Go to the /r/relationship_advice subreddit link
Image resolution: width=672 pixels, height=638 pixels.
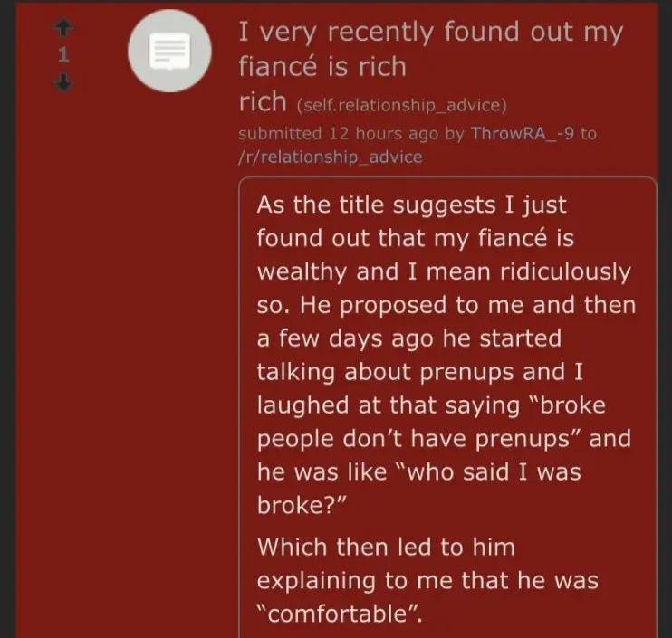(x=331, y=157)
